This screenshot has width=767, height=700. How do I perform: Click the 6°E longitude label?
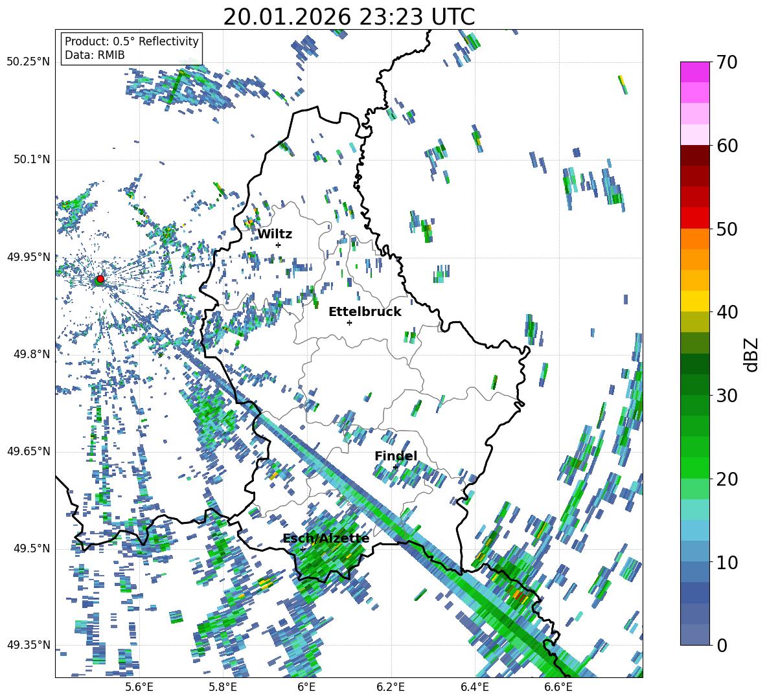tap(306, 687)
